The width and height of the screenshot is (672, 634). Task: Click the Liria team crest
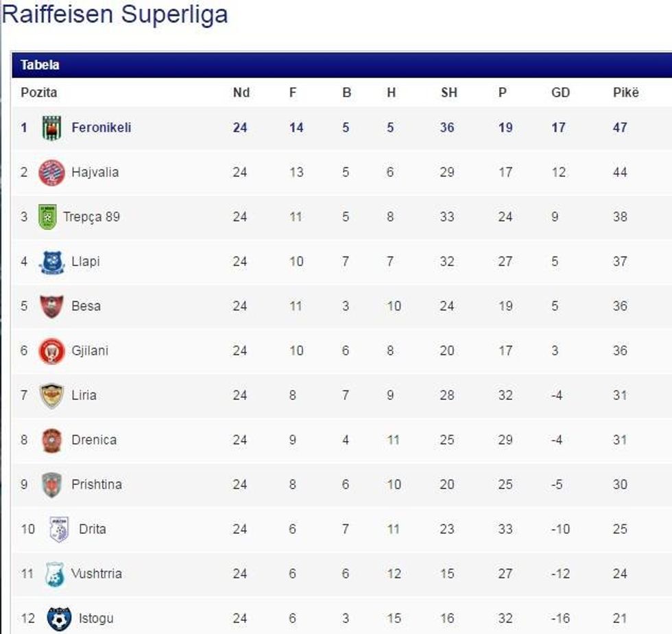pyautogui.click(x=51, y=395)
